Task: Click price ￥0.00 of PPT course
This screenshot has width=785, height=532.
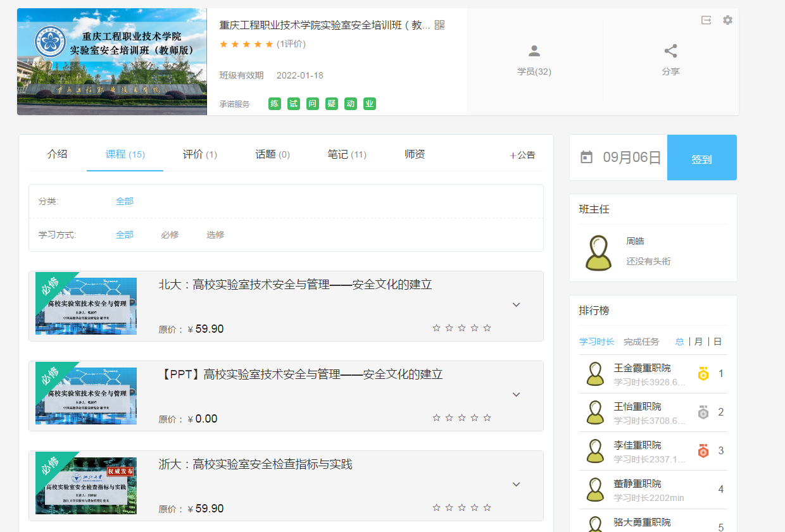Action: click(203, 419)
